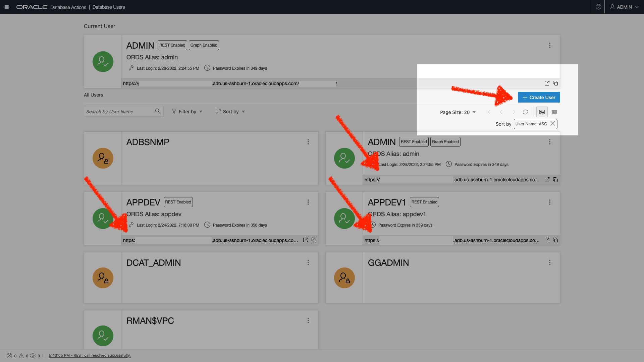Go to next page of users

point(514,112)
